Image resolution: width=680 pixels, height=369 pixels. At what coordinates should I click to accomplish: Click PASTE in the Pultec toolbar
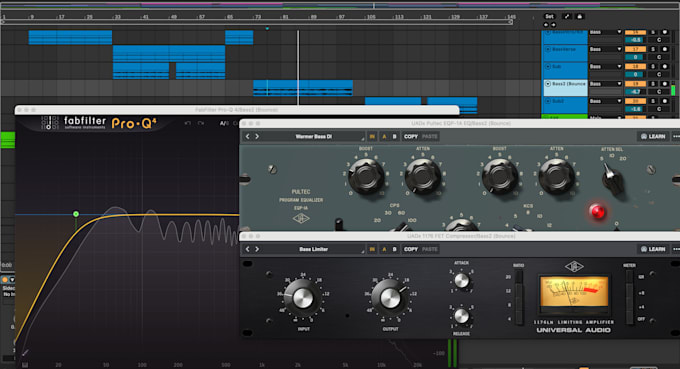click(x=430, y=137)
